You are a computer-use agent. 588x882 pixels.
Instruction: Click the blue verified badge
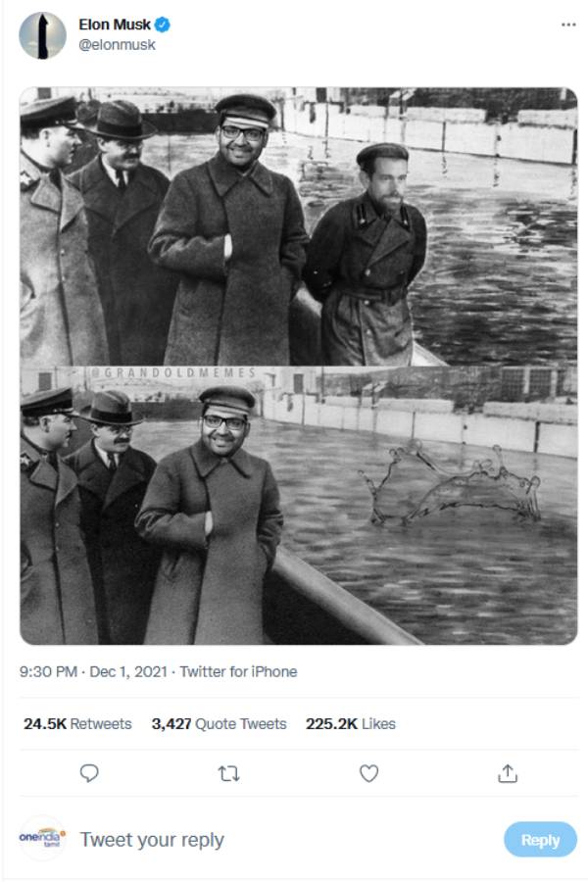tap(164, 24)
